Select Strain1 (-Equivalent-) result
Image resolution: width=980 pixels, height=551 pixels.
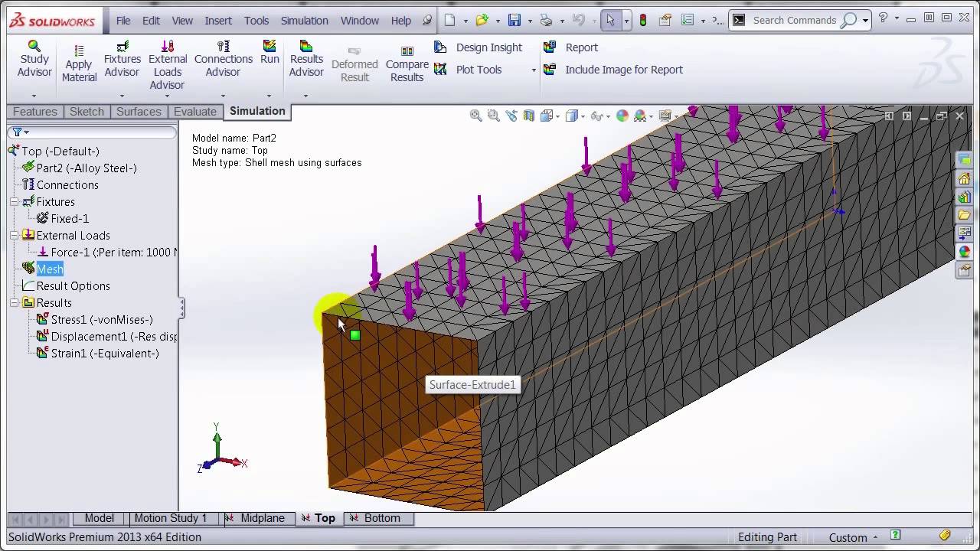[x=98, y=354]
